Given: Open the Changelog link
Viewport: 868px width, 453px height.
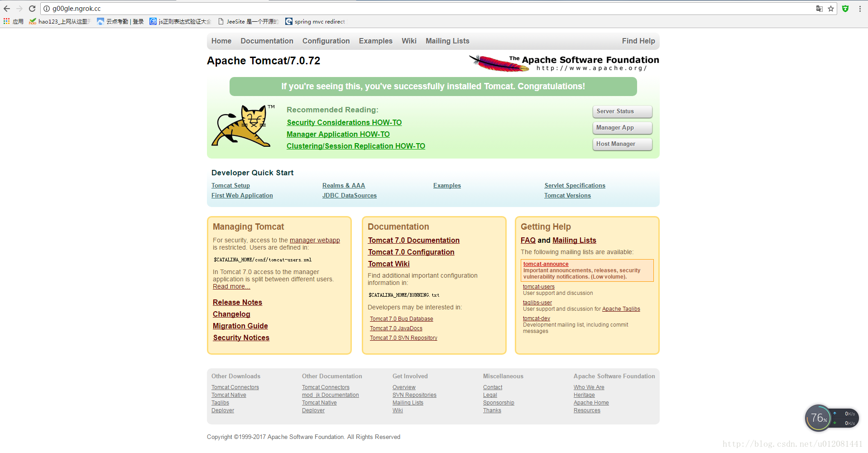Looking at the screenshot, I should [231, 314].
